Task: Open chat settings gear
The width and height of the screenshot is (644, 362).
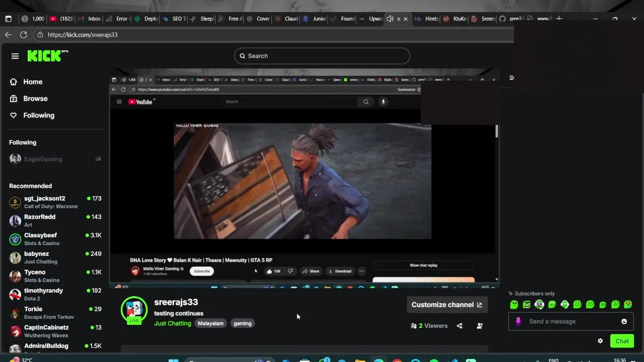Action: pos(600,341)
